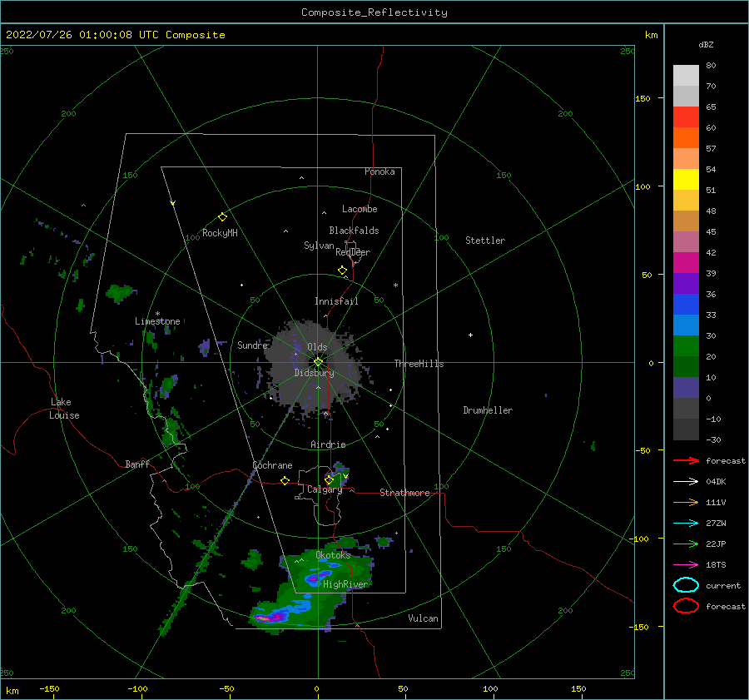Click the RedDeer city label
749x700 pixels.
pos(353,252)
